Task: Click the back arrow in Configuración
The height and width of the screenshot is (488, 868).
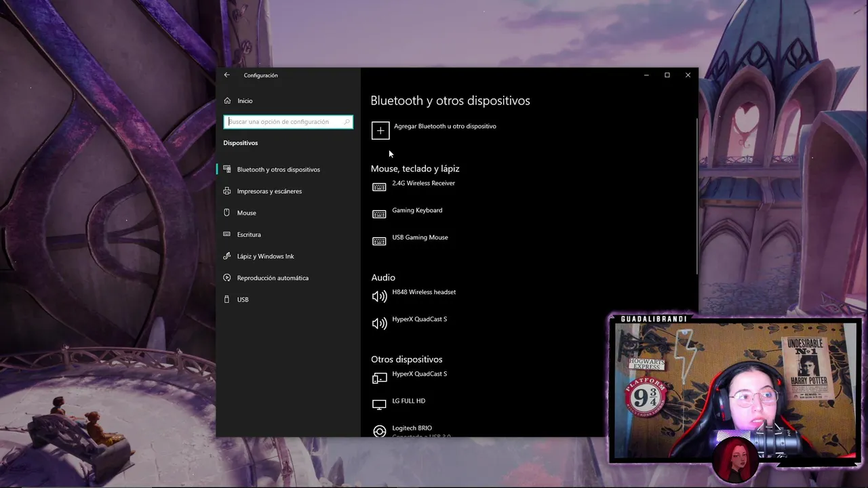Action: 226,75
